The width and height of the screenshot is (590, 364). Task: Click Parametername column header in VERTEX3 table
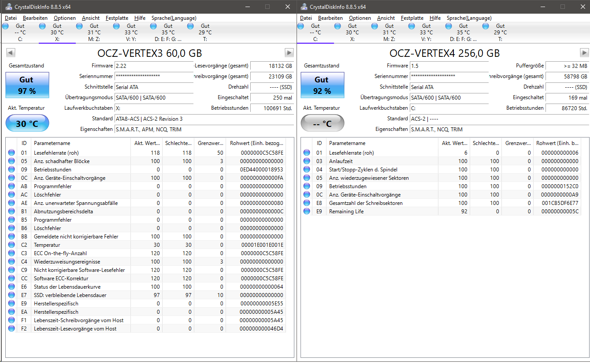point(81,143)
